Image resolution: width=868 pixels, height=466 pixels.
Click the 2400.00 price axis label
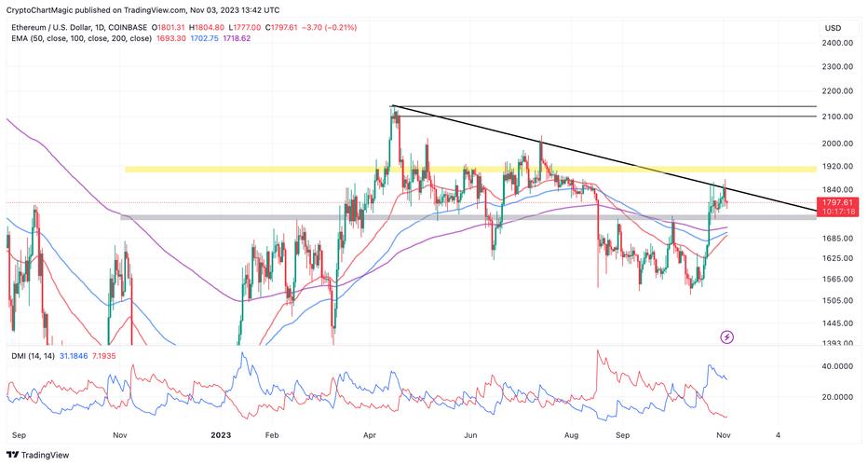837,43
